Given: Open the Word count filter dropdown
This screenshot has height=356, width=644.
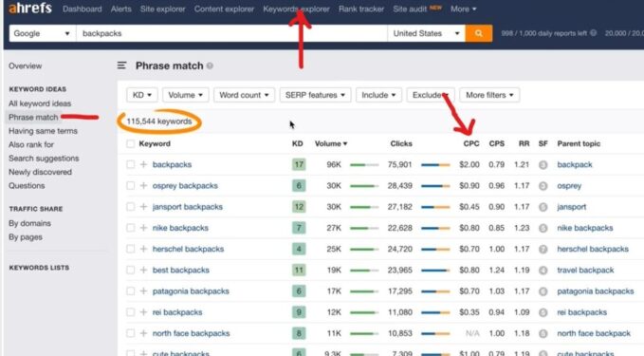Looking at the screenshot, I should (x=244, y=95).
